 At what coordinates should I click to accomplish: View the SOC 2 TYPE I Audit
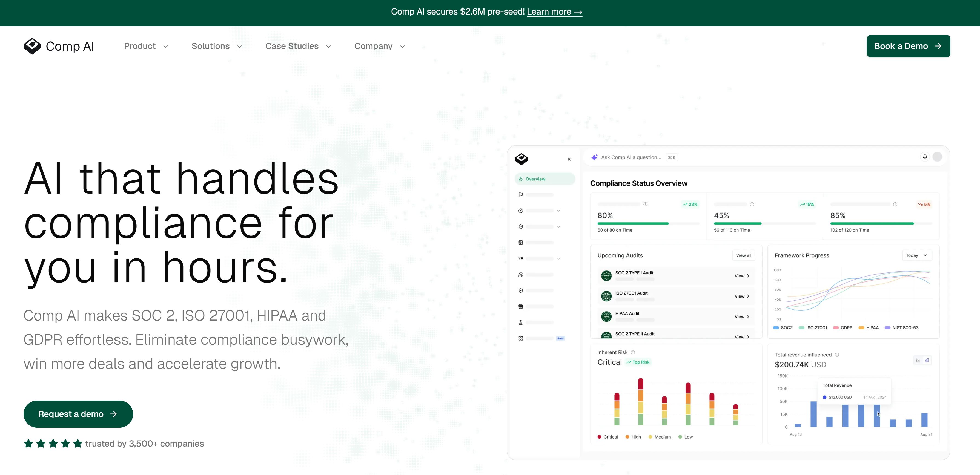(x=742, y=276)
